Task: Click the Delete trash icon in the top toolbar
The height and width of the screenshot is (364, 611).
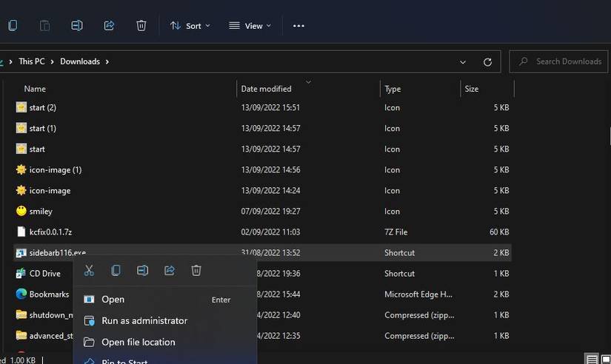Action: (141, 26)
